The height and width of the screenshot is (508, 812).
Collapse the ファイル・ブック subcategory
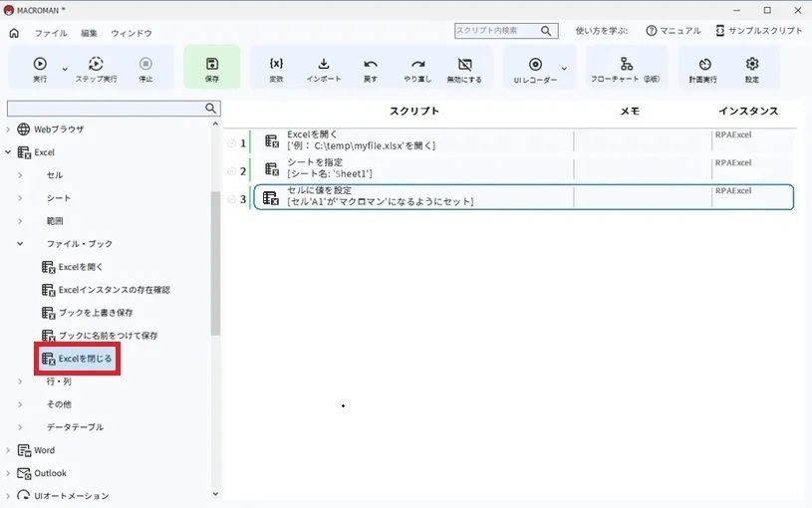pyautogui.click(x=20, y=244)
